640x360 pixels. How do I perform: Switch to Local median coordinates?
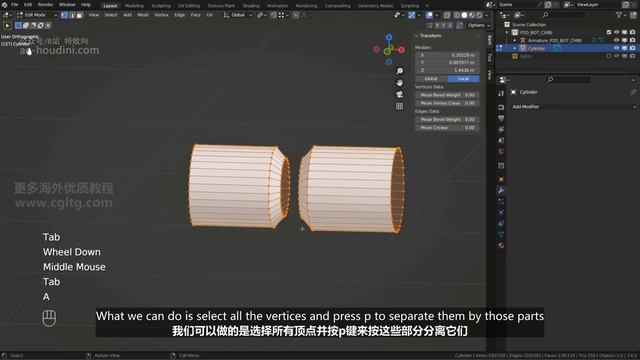(x=463, y=78)
